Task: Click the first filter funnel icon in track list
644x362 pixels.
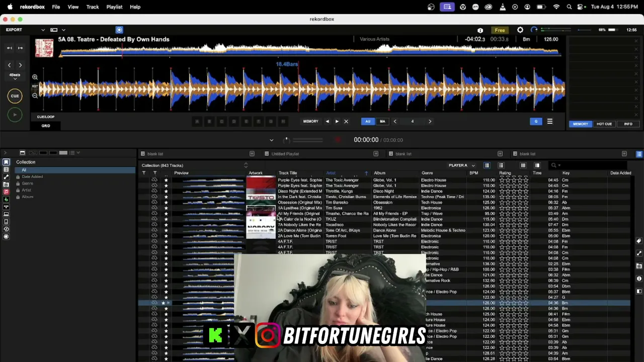Action: click(x=144, y=173)
